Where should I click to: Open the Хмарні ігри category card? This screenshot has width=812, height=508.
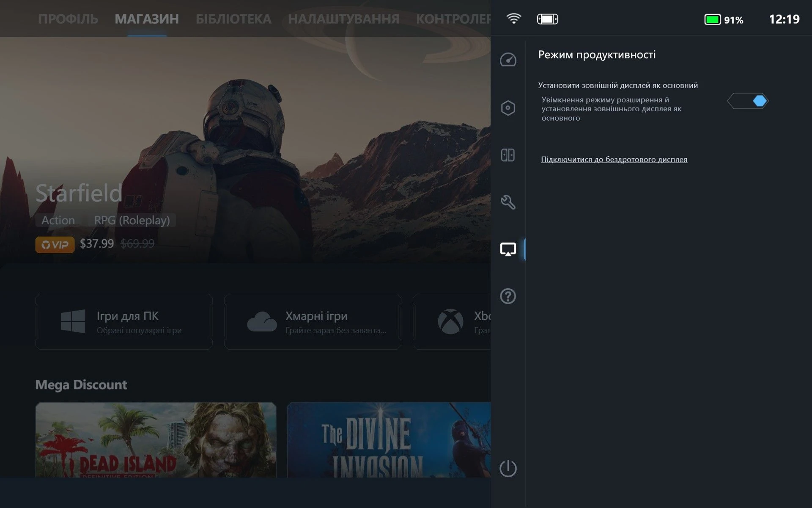(x=313, y=321)
